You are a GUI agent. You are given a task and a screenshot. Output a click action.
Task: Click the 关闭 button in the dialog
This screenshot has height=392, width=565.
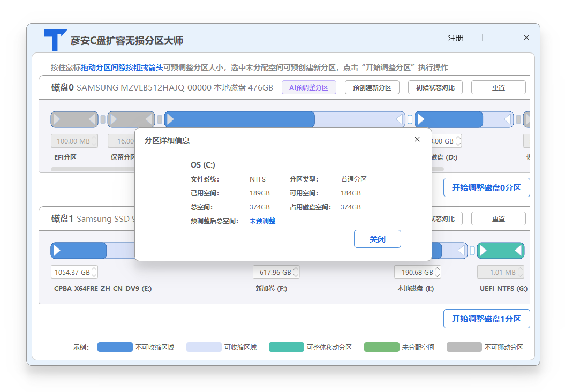point(377,239)
